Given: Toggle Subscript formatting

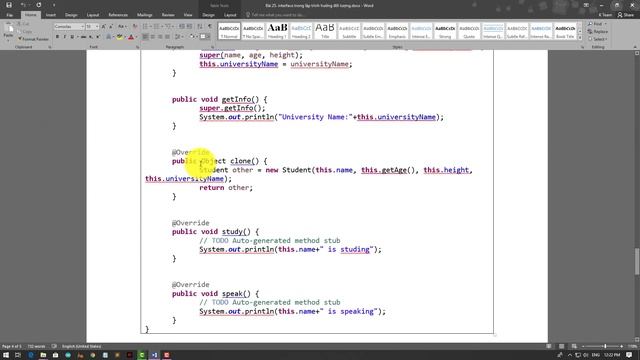Looking at the screenshot, I should [x=91, y=37].
